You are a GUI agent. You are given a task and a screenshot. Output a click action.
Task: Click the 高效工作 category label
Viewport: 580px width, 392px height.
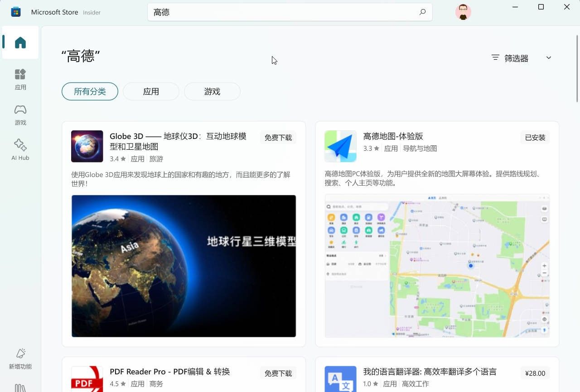[x=416, y=384]
